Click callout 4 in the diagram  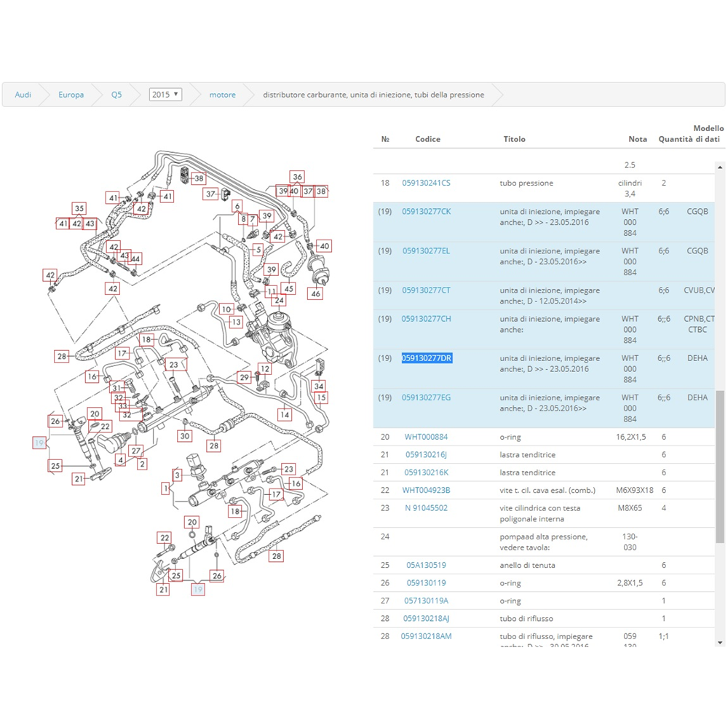click(x=120, y=460)
